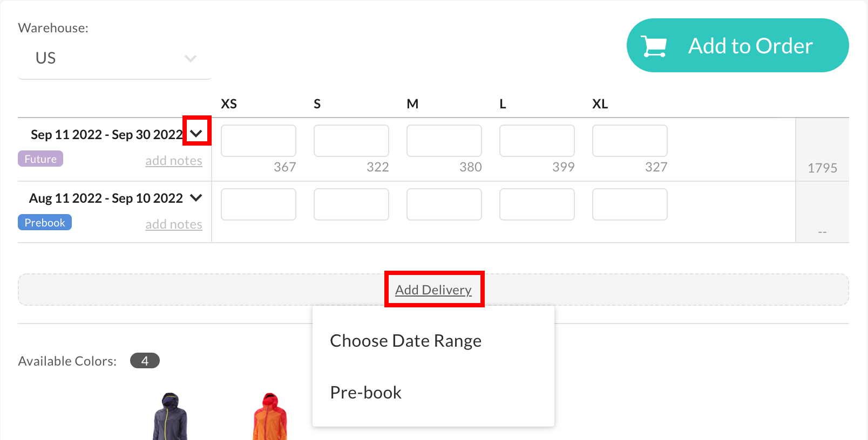868x440 pixels.
Task: Open add notes for the Future delivery
Action: (173, 160)
